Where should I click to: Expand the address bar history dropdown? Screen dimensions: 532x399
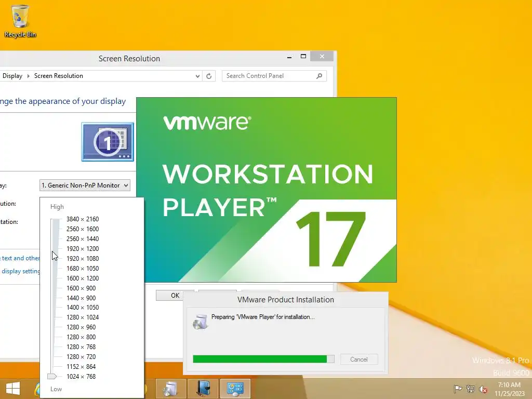(197, 76)
